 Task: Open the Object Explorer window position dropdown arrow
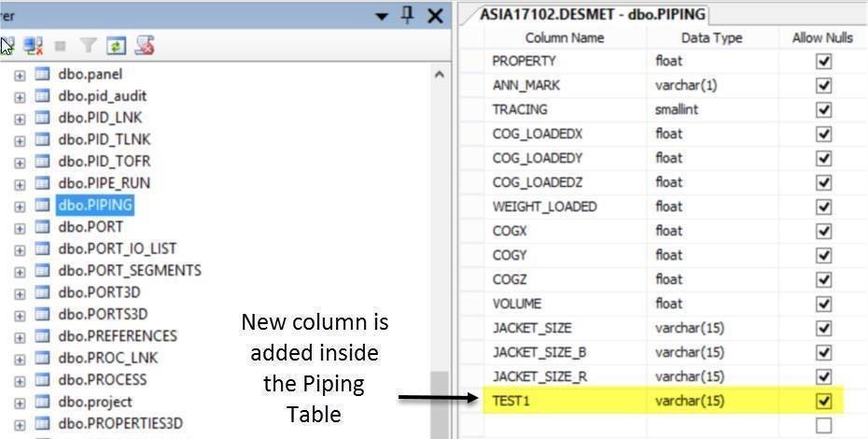coord(382,17)
